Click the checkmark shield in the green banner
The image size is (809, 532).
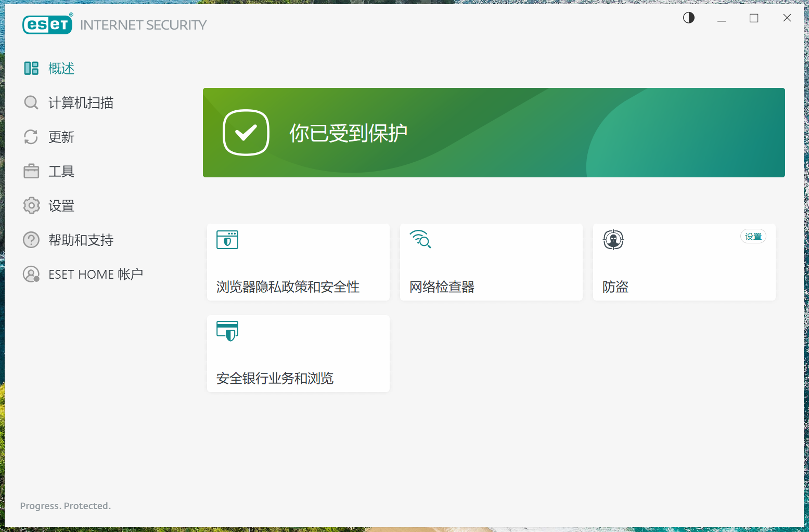click(x=246, y=133)
